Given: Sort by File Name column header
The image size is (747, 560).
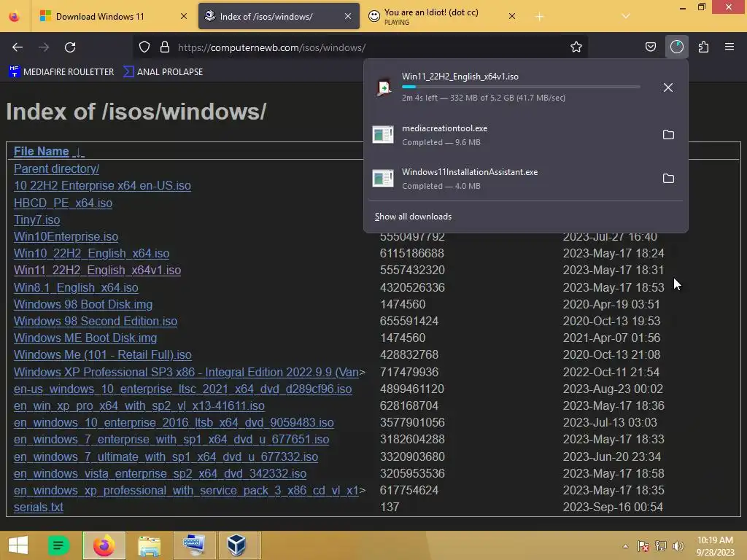Looking at the screenshot, I should [x=42, y=152].
